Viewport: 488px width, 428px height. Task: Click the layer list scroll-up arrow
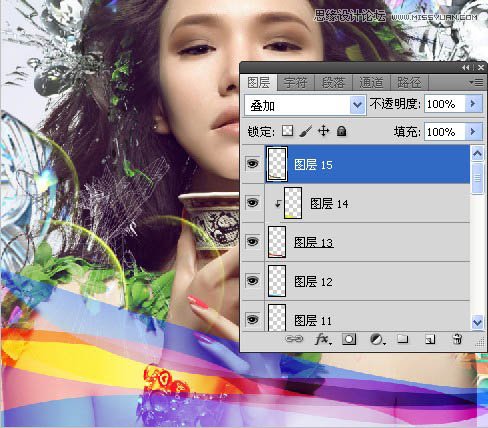(x=477, y=153)
